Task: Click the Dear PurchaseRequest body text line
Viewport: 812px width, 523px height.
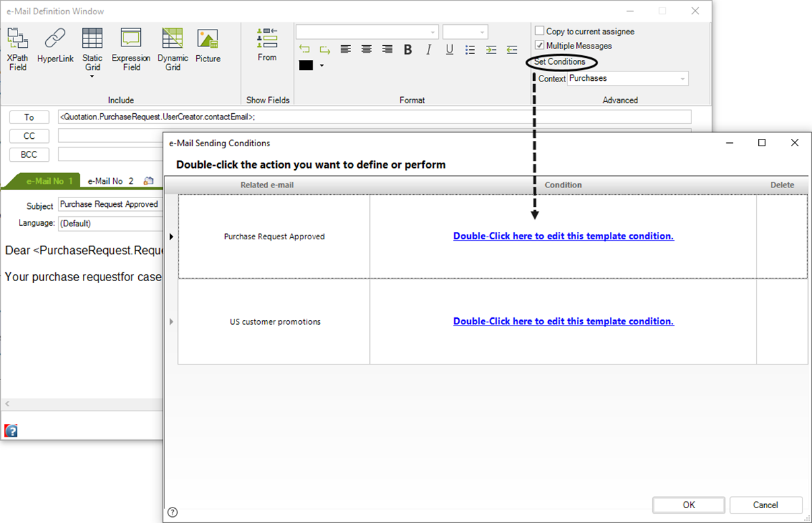Action: 84,250
